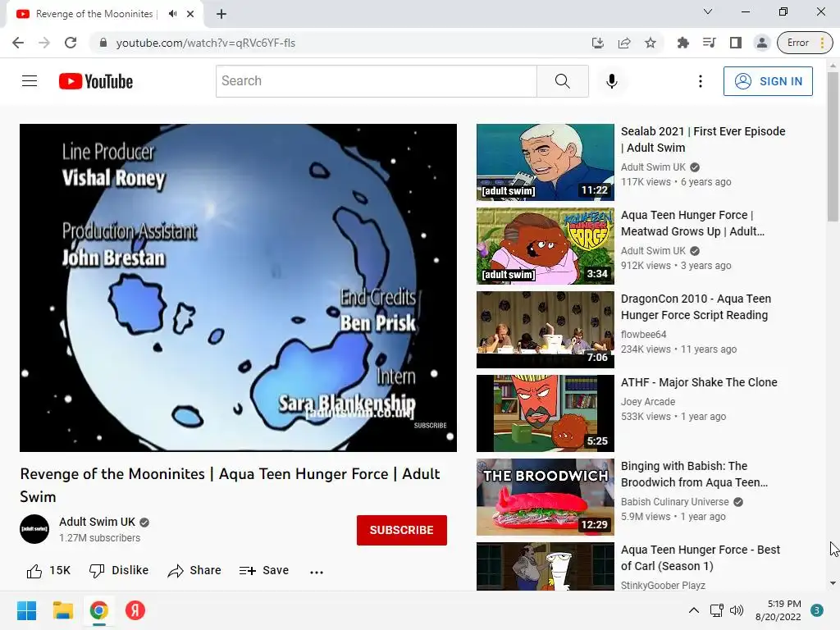
Task: Open the Joey Arcade channel link
Action: tap(648, 402)
